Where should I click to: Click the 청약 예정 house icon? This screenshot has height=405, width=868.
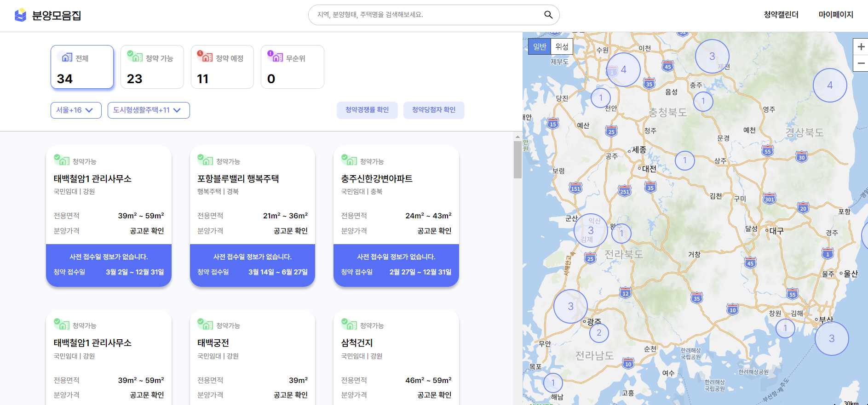click(205, 57)
